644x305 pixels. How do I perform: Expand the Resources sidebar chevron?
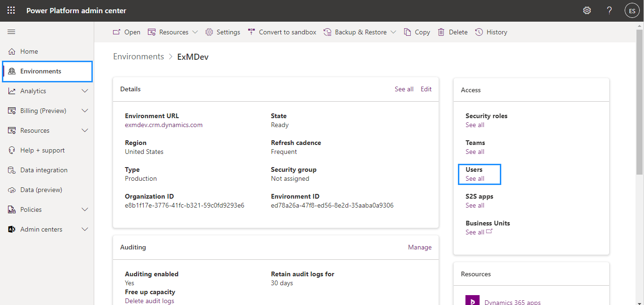pos(85,130)
